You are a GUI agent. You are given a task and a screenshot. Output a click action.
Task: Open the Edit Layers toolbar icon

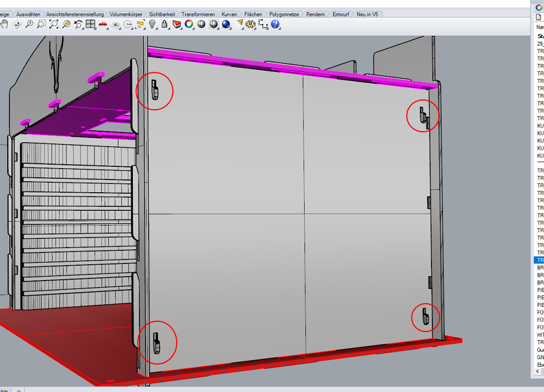point(177,24)
